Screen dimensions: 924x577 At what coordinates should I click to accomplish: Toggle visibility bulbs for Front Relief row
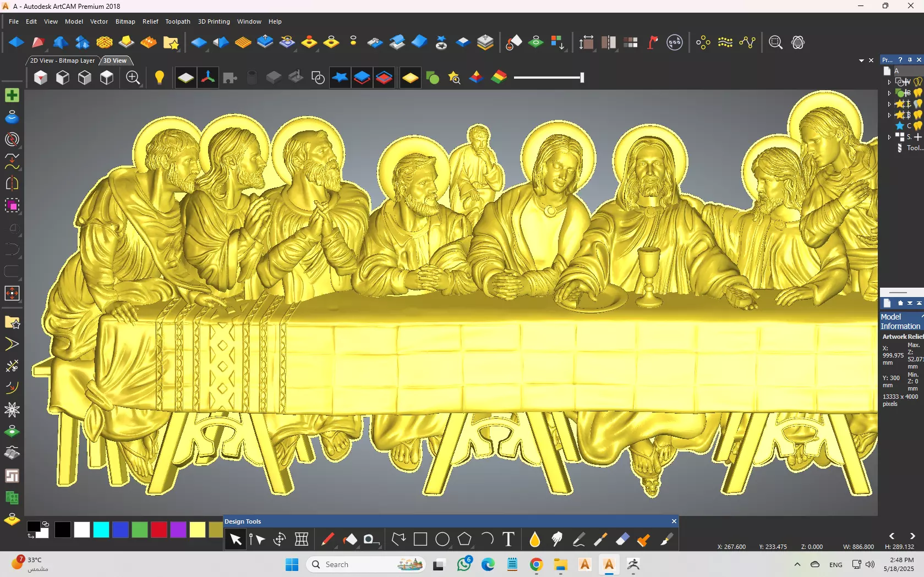tap(918, 104)
